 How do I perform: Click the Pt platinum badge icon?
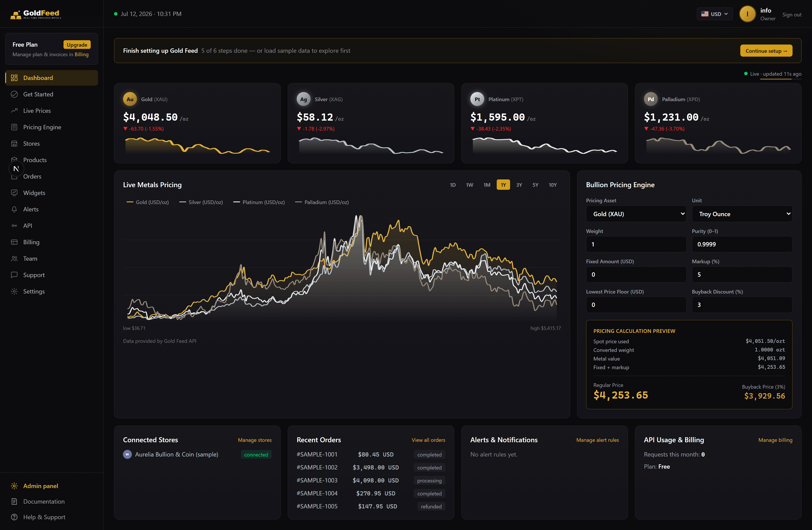(477, 99)
